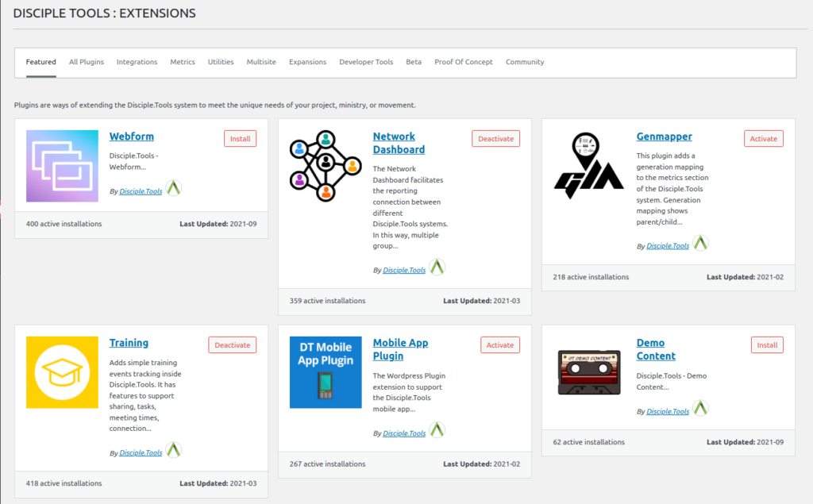Open the Network Dashboard title link
The width and height of the screenshot is (813, 504).
pos(399,143)
